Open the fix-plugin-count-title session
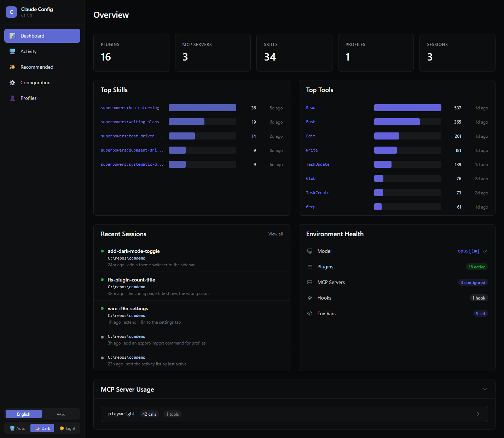The image size is (504, 438). pos(192,286)
